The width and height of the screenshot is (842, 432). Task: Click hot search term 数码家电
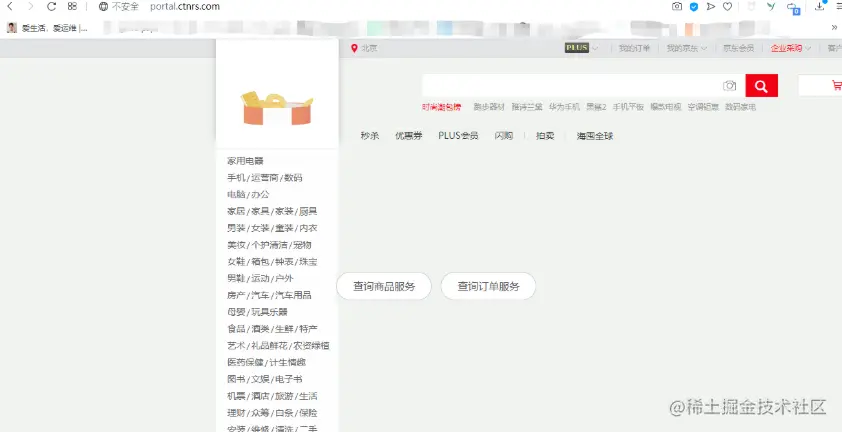tap(741, 107)
